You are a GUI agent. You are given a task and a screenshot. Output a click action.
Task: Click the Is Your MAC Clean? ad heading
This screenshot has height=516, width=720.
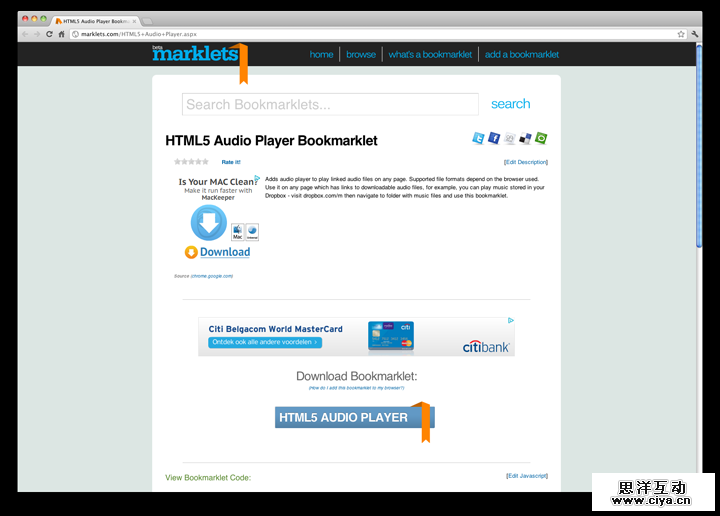point(218,182)
